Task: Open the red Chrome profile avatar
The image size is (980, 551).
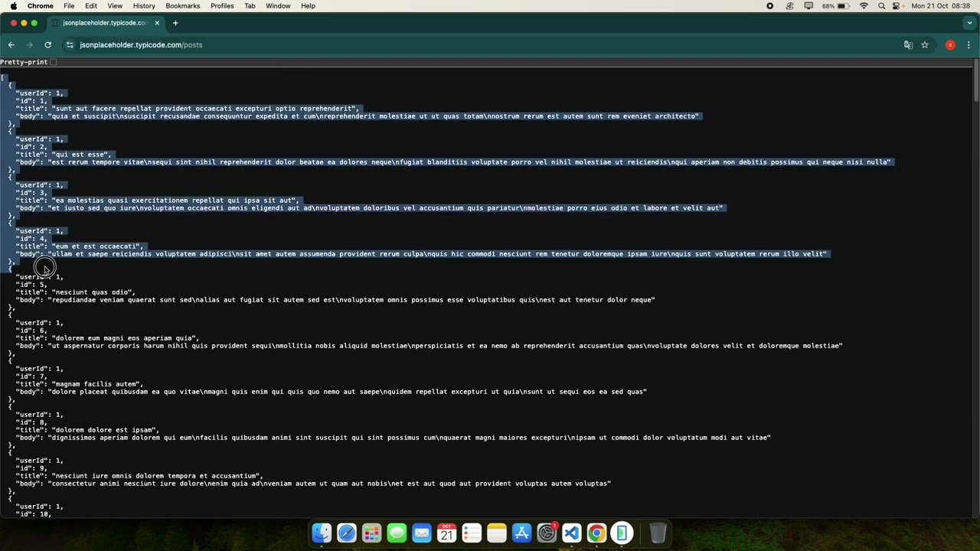Action: click(x=950, y=45)
